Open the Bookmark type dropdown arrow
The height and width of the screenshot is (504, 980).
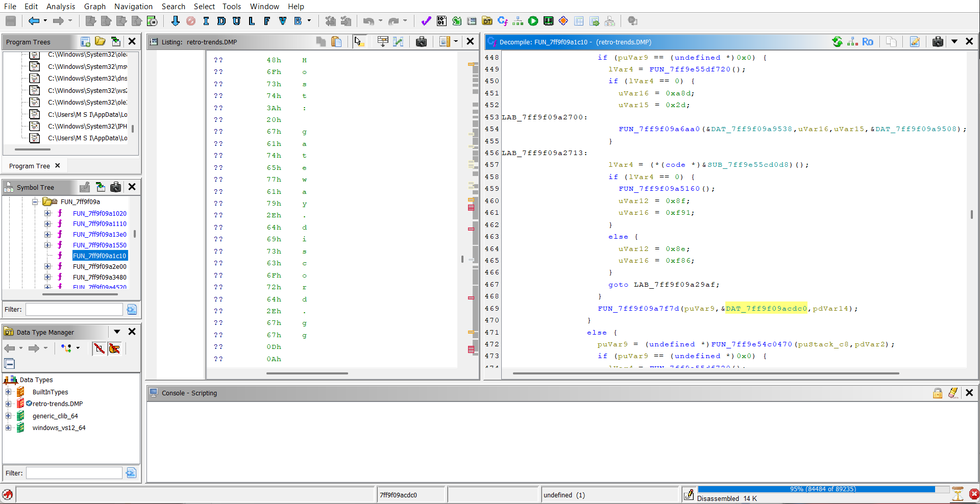coord(309,21)
